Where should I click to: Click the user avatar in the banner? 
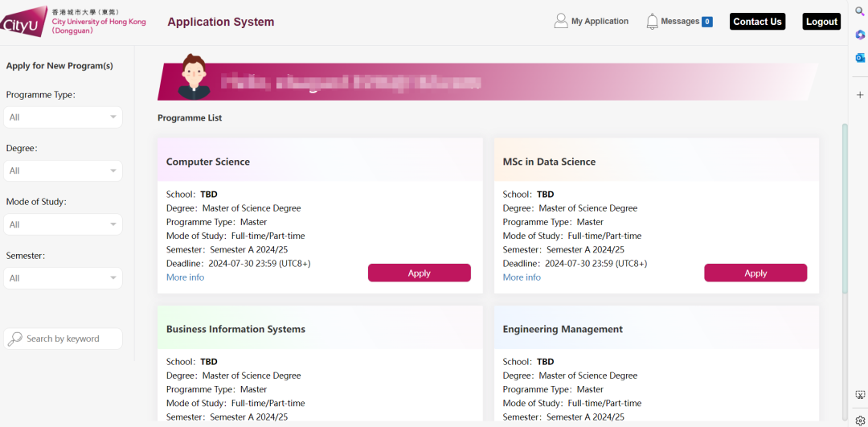tap(194, 77)
